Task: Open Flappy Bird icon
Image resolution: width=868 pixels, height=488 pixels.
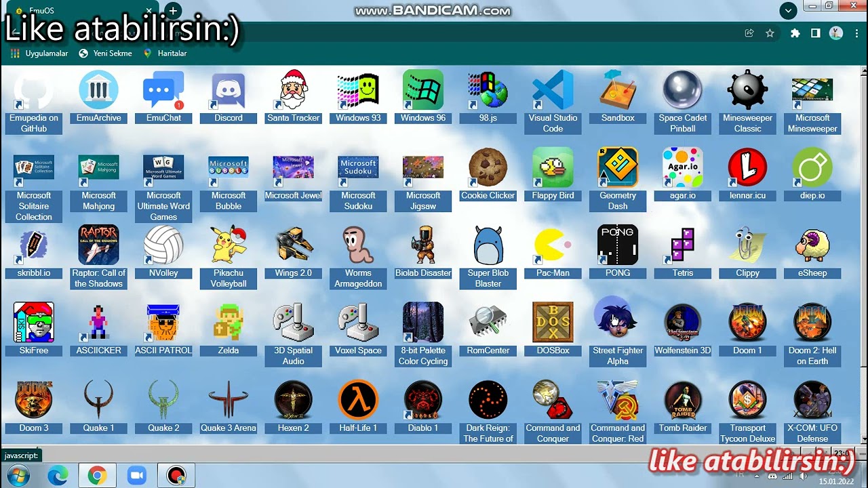Action: pos(553,167)
